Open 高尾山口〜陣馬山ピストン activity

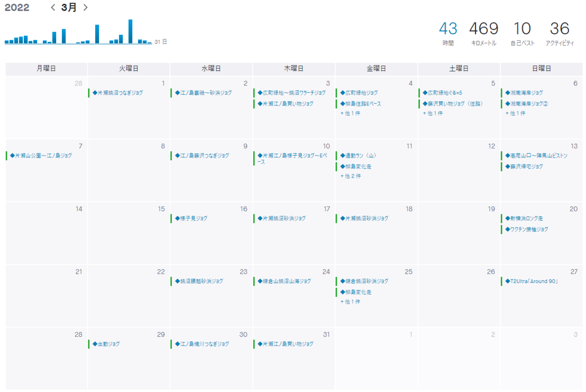click(536, 156)
